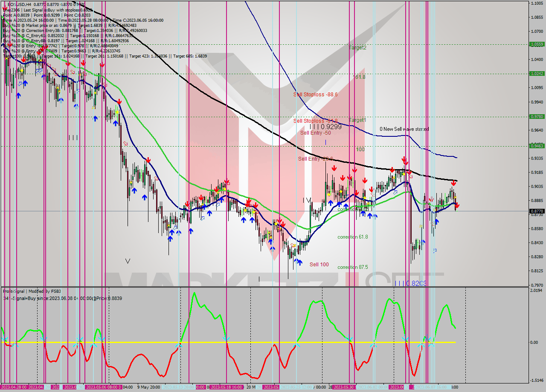
Task: Click the Sell Stoploss -61.8 label
Action: click(x=315, y=121)
